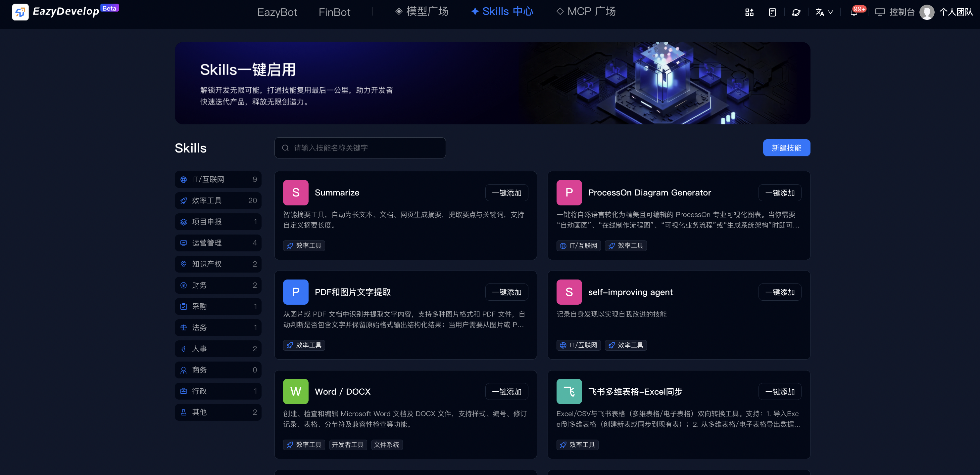The image size is (980, 475).
Task: Click the Word / DOCX green W icon
Action: [x=296, y=392]
